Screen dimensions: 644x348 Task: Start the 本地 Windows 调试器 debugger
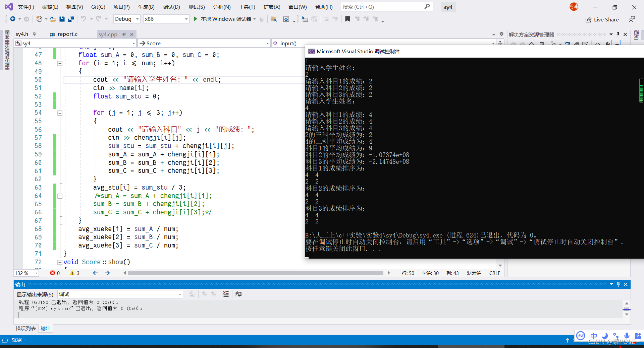point(223,19)
